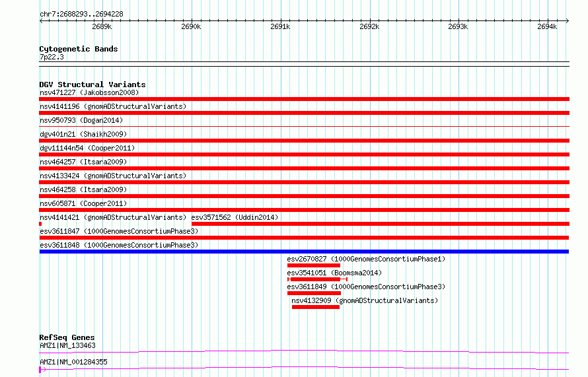Image resolution: width=588 pixels, height=377 pixels.
Task: Click the nsv464257 (Itsara2009) label
Action: 83,162
